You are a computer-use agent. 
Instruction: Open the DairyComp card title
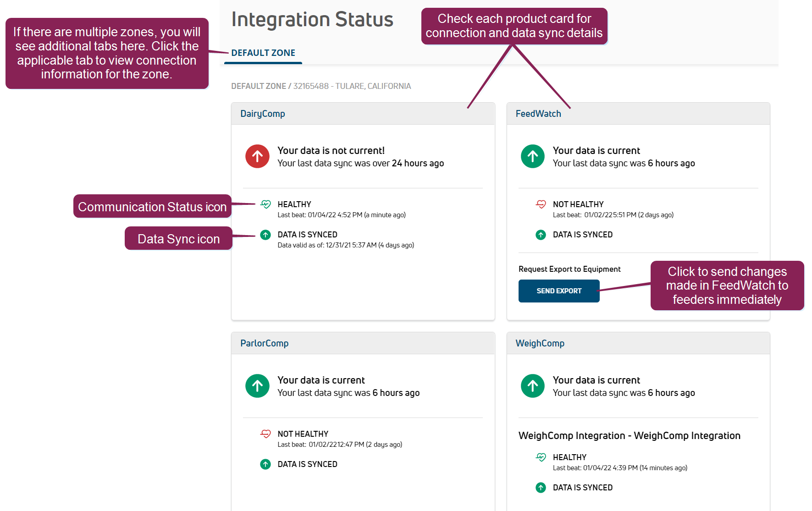pos(263,114)
